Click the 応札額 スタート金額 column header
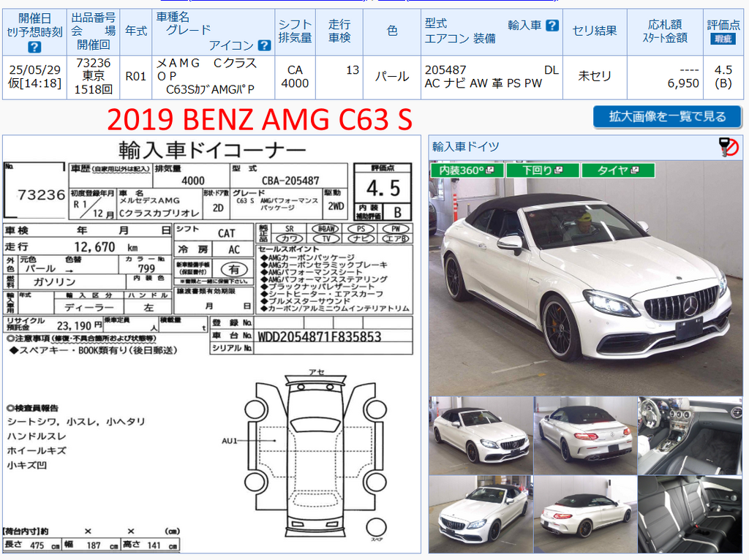The height and width of the screenshot is (560, 749). tap(664, 31)
